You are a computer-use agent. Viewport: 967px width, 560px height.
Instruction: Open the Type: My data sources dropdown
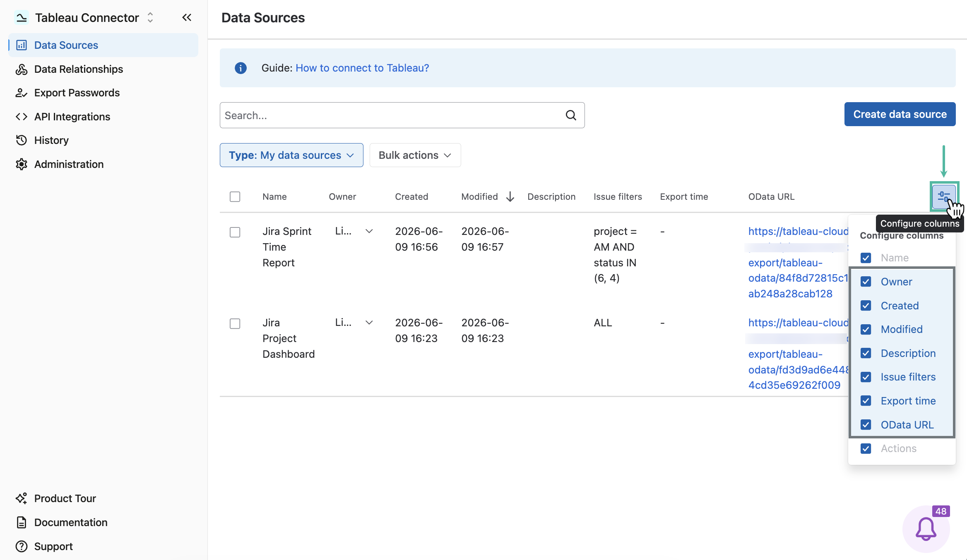(291, 155)
